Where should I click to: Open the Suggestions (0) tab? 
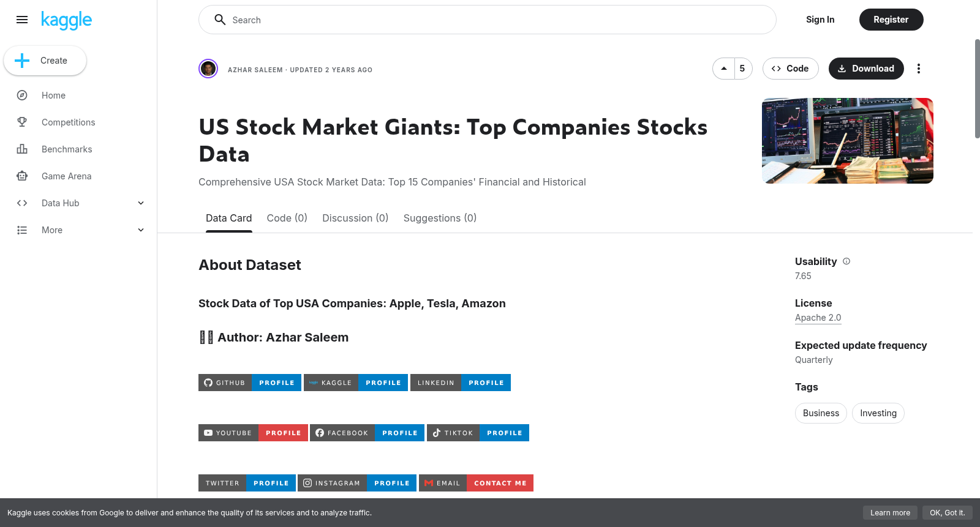[x=440, y=218]
